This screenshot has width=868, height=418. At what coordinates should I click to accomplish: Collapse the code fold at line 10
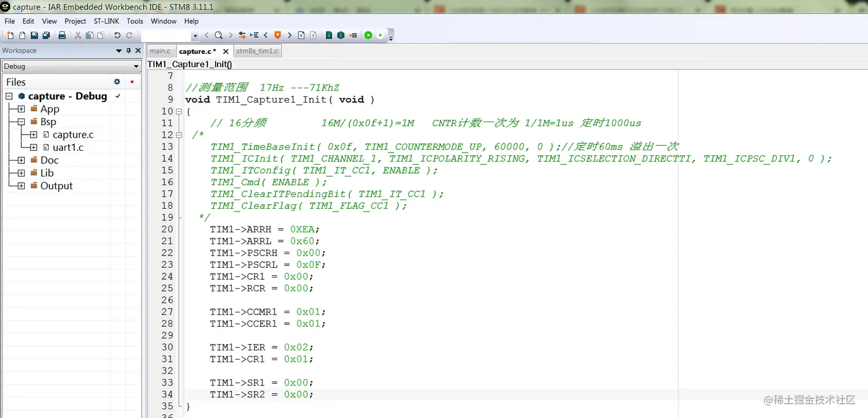[179, 111]
